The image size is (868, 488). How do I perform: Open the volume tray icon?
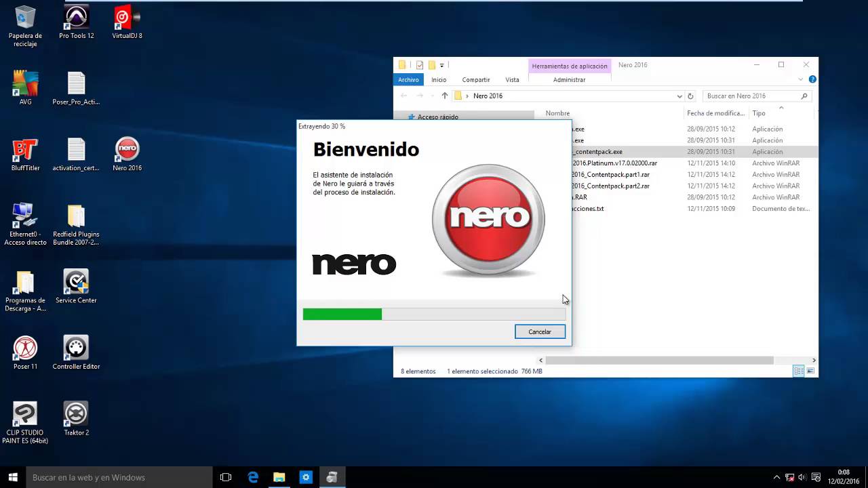803,477
